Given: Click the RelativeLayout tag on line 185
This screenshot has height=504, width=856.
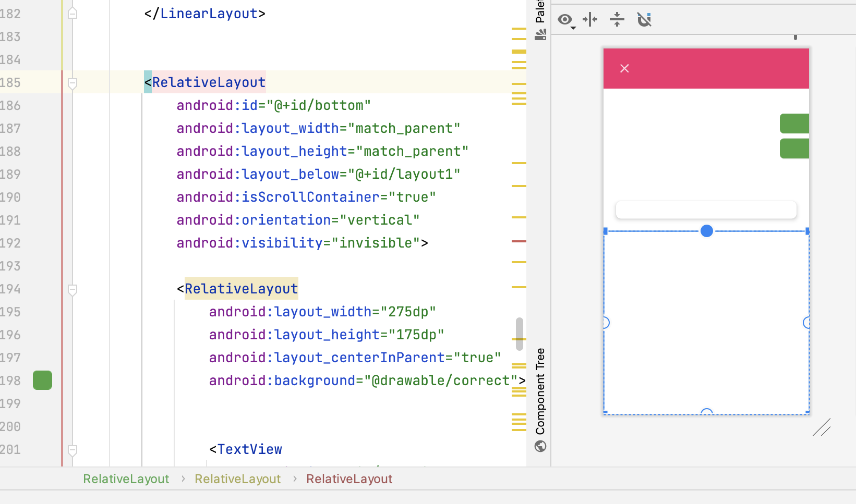Looking at the screenshot, I should tap(209, 82).
